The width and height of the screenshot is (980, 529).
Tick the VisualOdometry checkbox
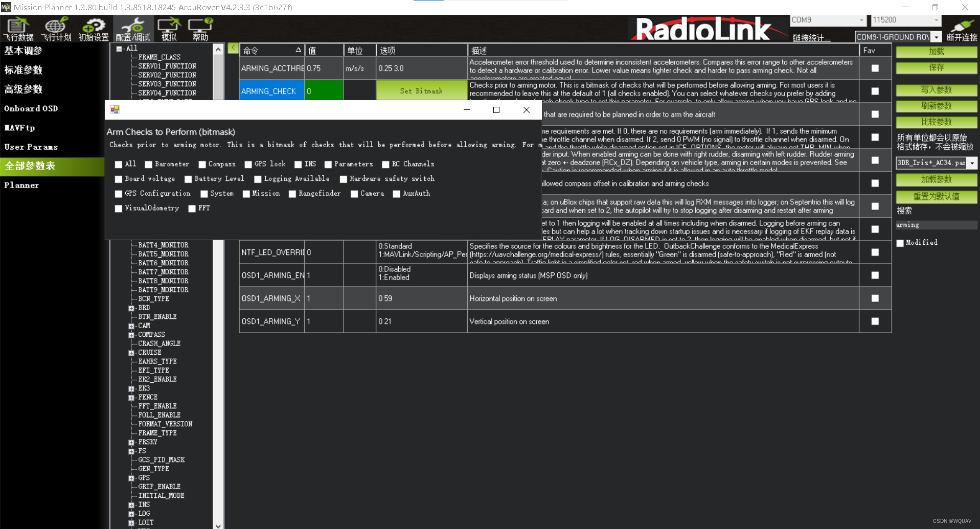[119, 209]
